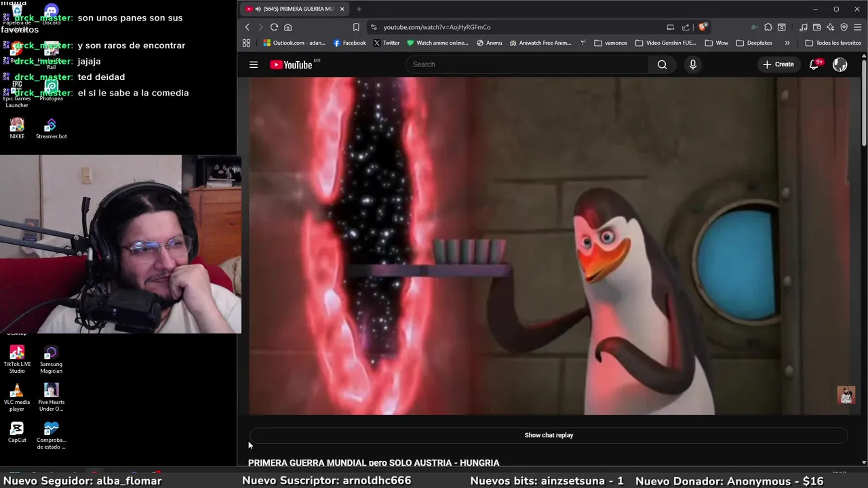This screenshot has height=488, width=868.
Task: Open the NIKKE desktop shortcut
Action: pyautogui.click(x=17, y=129)
